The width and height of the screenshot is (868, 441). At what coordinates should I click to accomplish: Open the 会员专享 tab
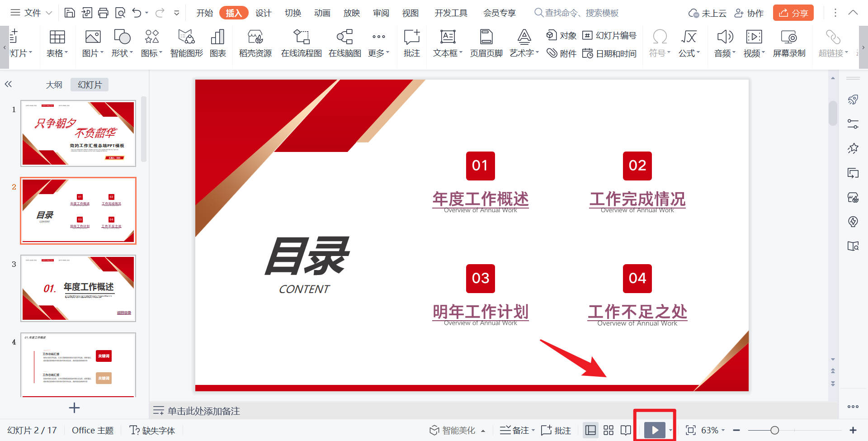(x=500, y=13)
